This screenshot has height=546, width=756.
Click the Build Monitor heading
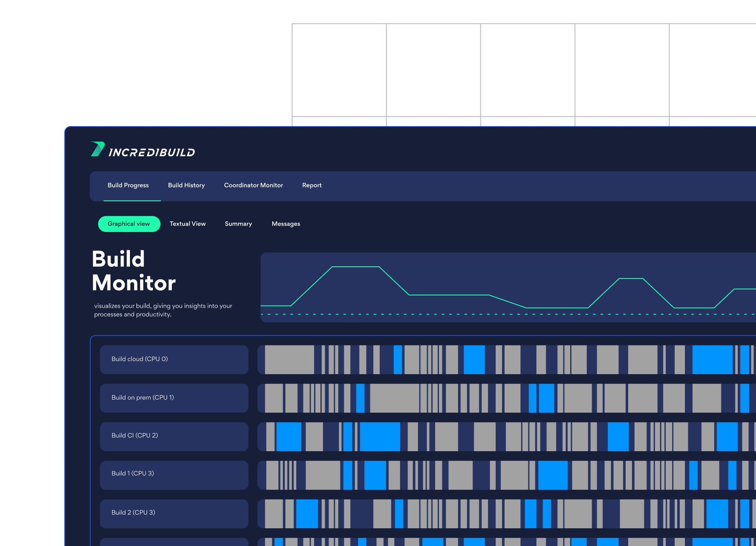click(x=134, y=271)
